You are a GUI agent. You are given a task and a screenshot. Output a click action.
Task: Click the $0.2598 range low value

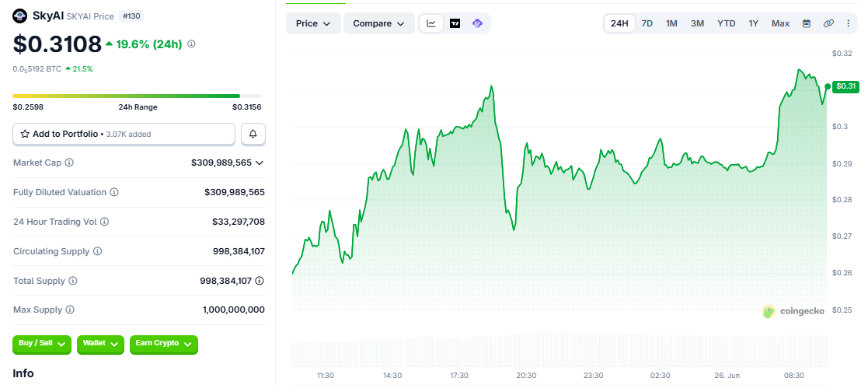28,107
